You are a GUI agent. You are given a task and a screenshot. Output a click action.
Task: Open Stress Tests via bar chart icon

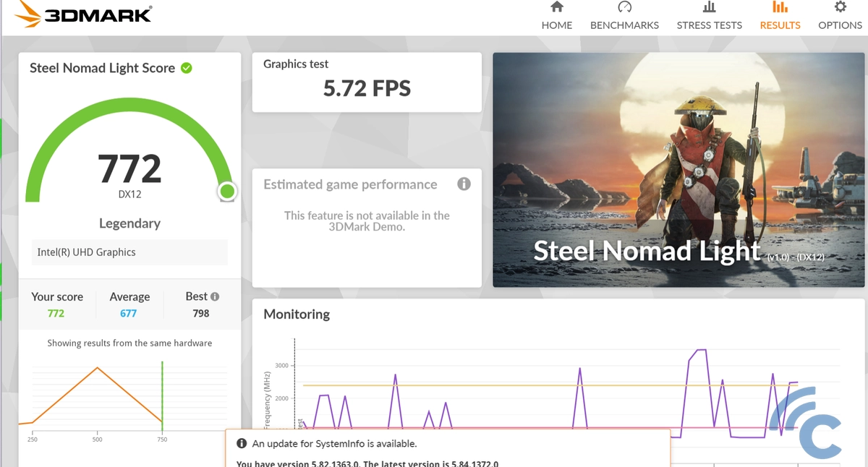(x=709, y=7)
